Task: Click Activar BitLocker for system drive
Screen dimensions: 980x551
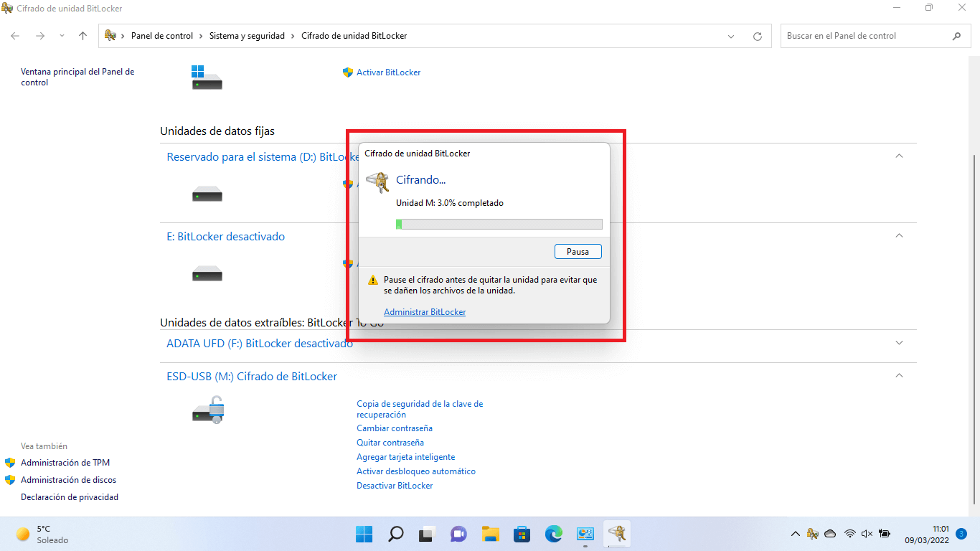Action: point(388,72)
